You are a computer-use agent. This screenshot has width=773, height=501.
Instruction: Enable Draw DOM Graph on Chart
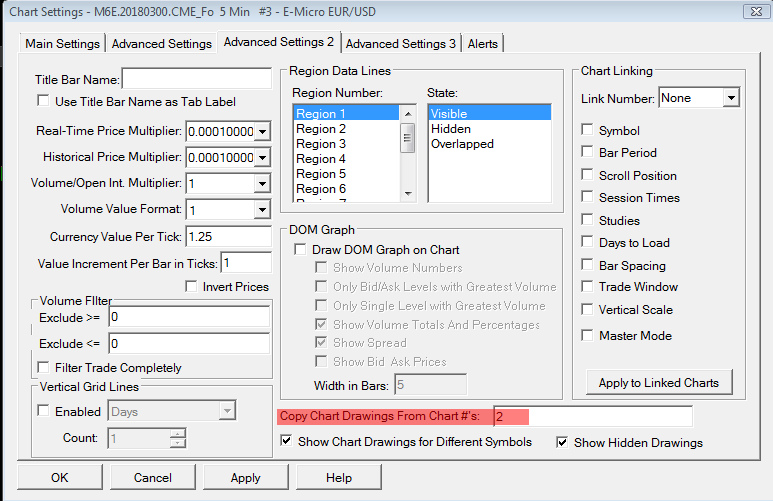[300, 250]
